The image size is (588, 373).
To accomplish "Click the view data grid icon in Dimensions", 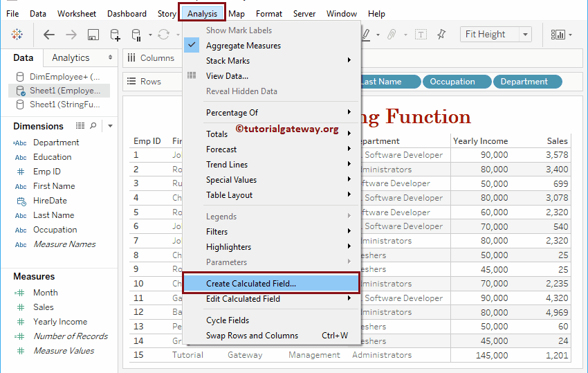I will point(80,126).
